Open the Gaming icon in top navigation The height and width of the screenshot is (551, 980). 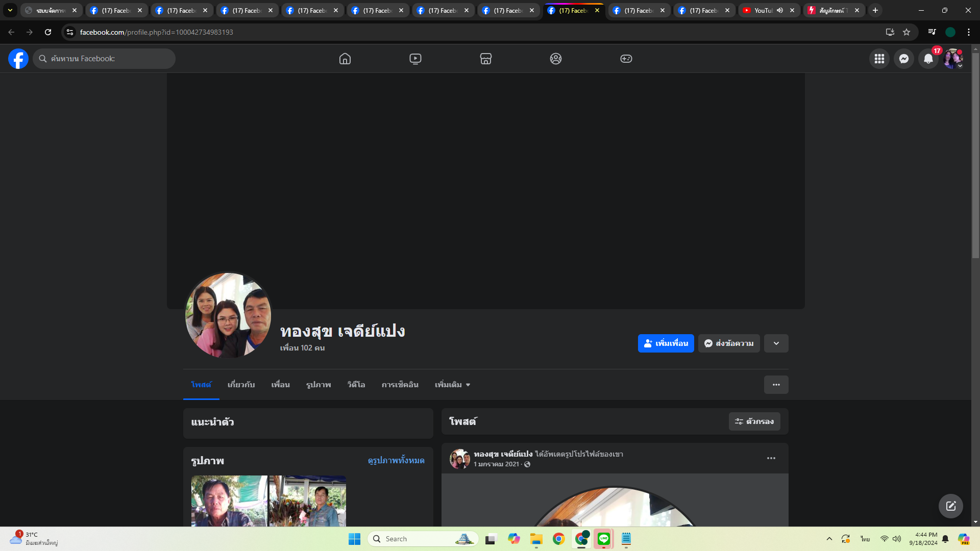(626, 59)
